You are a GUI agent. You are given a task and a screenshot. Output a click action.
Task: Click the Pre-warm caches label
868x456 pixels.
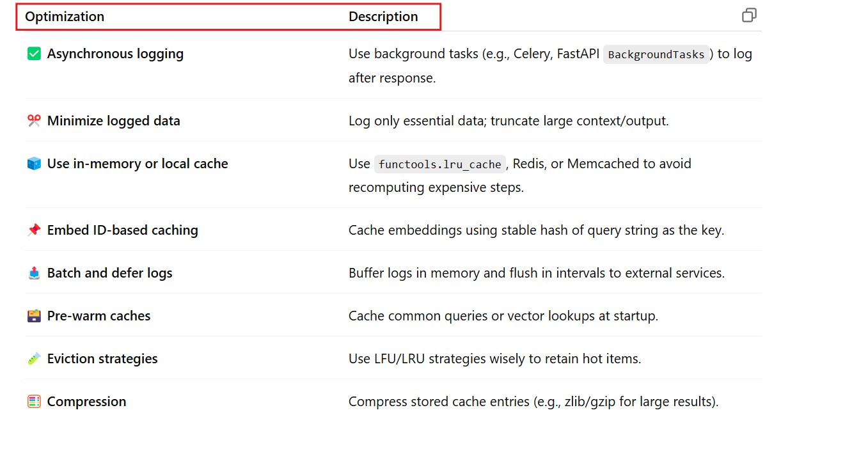99,316
